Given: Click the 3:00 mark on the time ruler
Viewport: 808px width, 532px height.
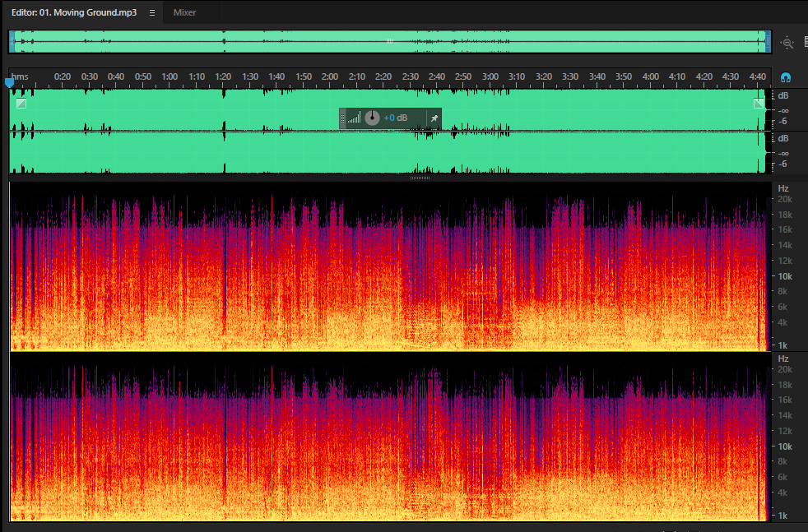Looking at the screenshot, I should point(490,76).
